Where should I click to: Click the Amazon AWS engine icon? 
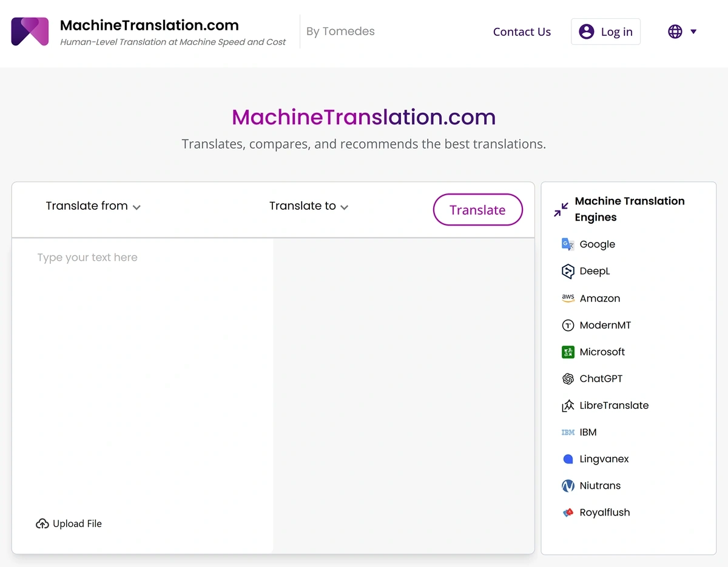(568, 298)
